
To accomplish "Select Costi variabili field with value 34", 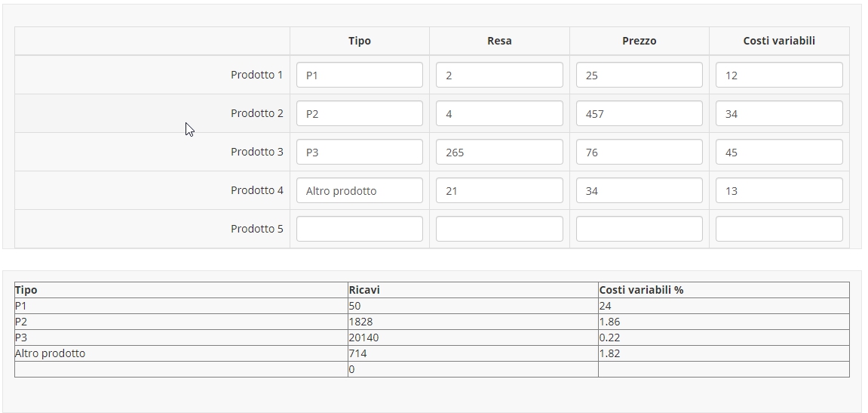I will pos(779,113).
